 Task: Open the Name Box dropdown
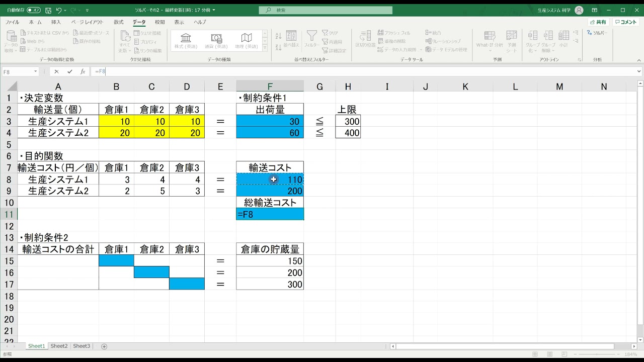[36, 72]
